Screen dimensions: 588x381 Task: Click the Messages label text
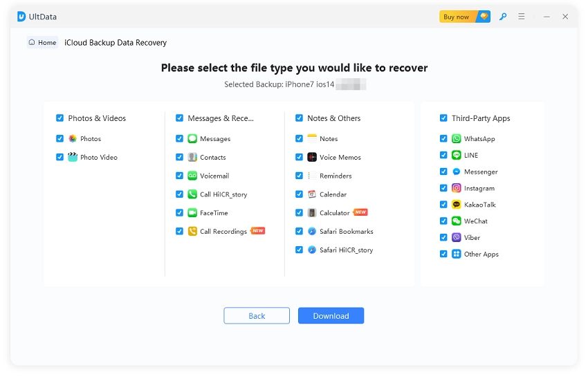point(215,139)
